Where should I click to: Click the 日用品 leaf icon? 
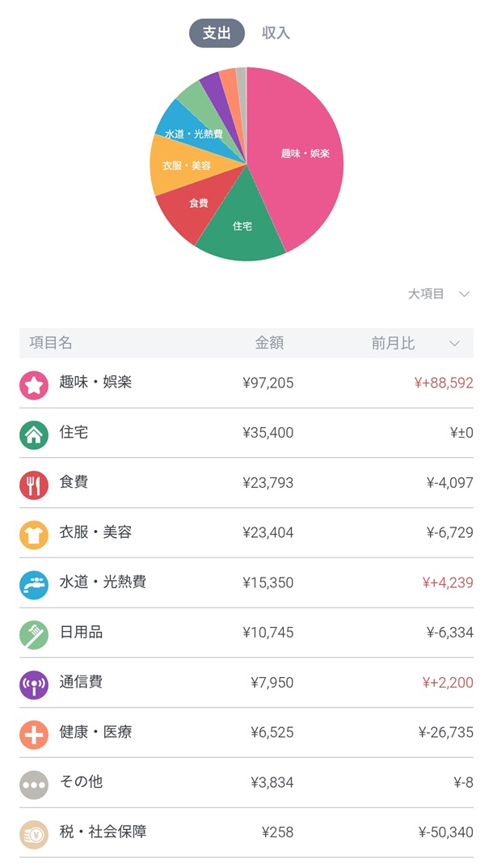[36, 633]
